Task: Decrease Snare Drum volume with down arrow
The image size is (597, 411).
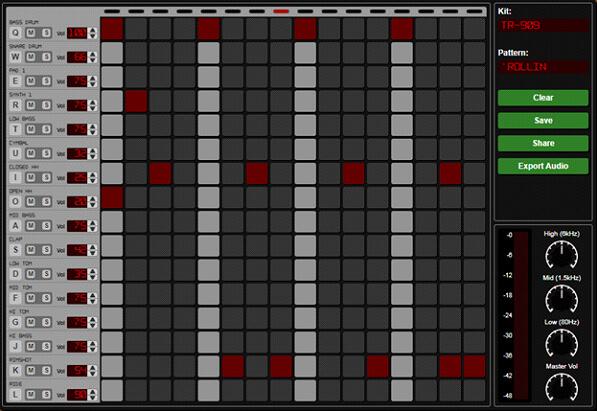Action: pos(93,60)
